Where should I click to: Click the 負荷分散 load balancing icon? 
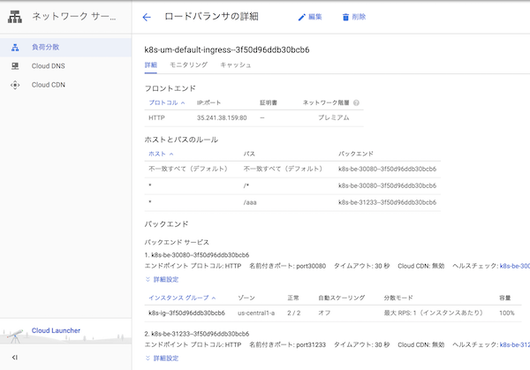point(15,47)
